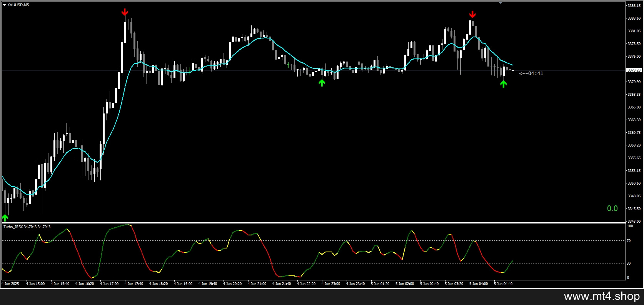Click the 3370.90 price scale label
This screenshot has width=644, height=305.
tap(634, 82)
